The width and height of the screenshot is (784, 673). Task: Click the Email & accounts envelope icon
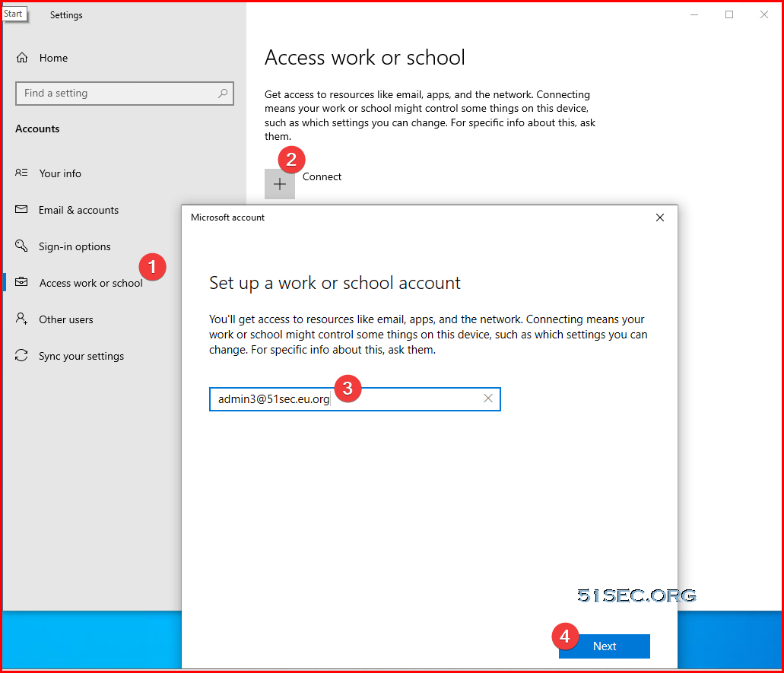coord(21,209)
